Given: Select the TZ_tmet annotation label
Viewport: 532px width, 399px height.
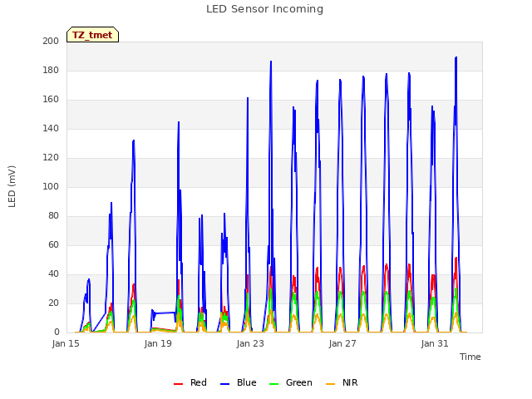Looking at the screenshot, I should 92,35.
